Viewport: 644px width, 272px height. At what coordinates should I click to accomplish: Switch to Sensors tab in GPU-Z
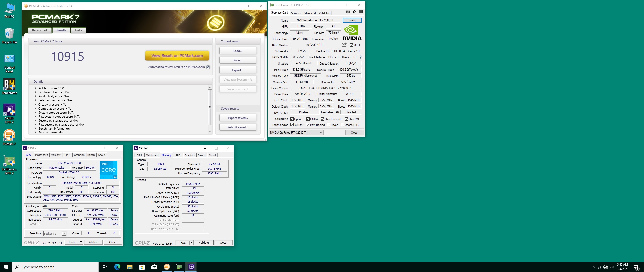point(296,13)
